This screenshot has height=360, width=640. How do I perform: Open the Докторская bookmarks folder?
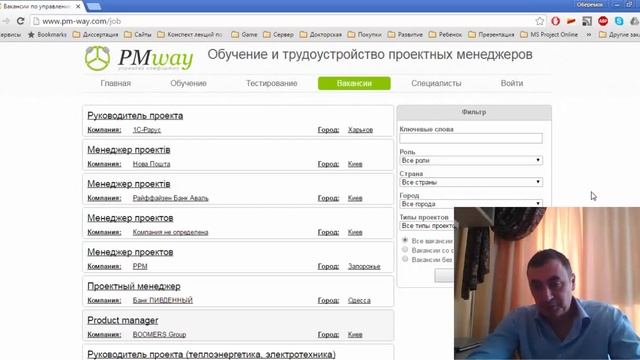click(321, 35)
